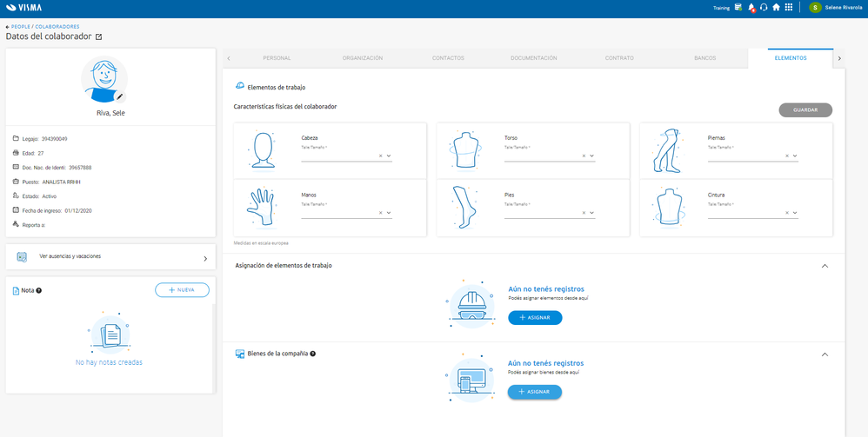Open collaborator data in new window icon

(98, 37)
